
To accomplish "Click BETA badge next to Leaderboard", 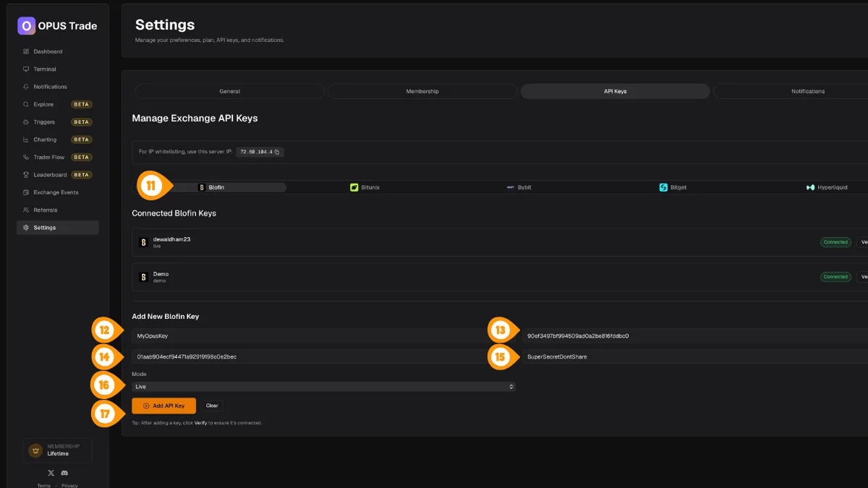I will pos(81,175).
